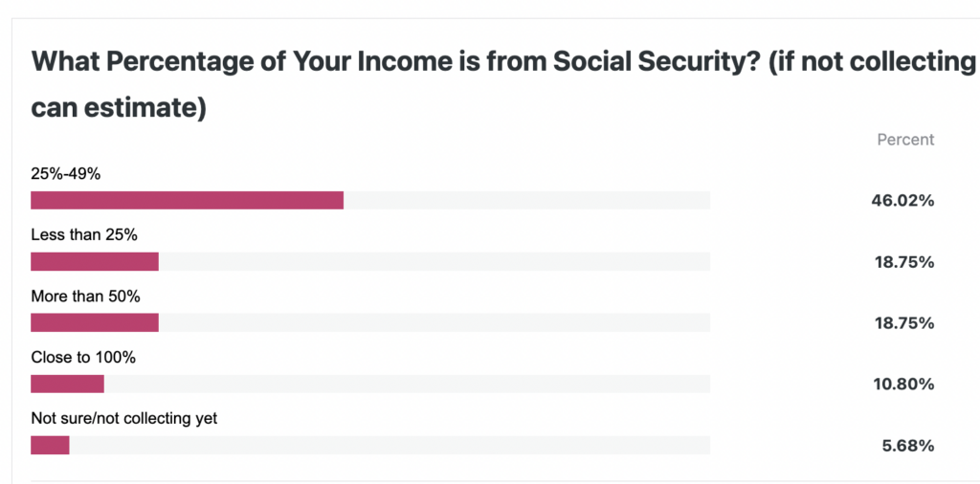Click the survey question title
980x484 pixels.
tap(505, 84)
